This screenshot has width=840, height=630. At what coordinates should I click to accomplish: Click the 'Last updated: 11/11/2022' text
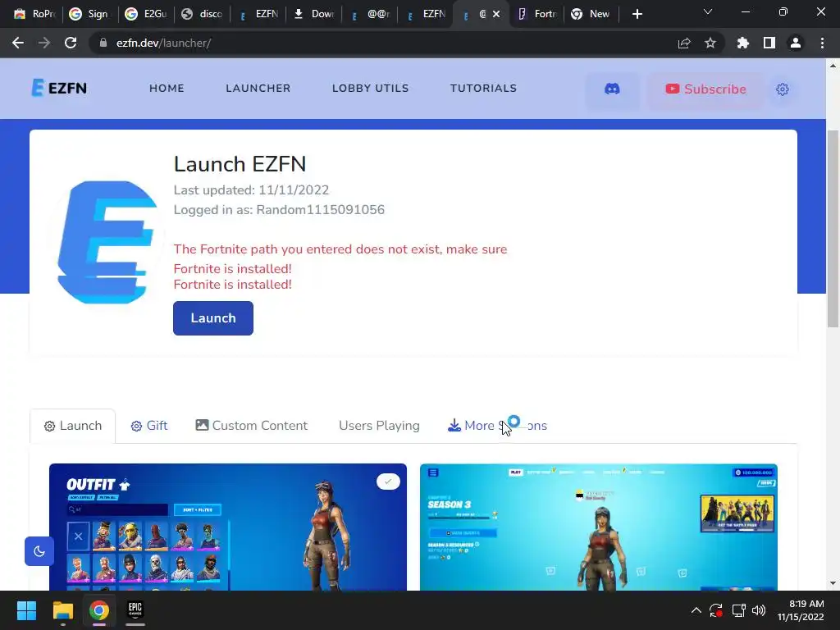pos(251,190)
